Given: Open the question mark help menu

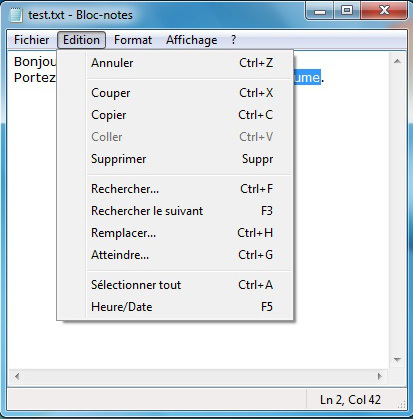Looking at the screenshot, I should point(233,40).
